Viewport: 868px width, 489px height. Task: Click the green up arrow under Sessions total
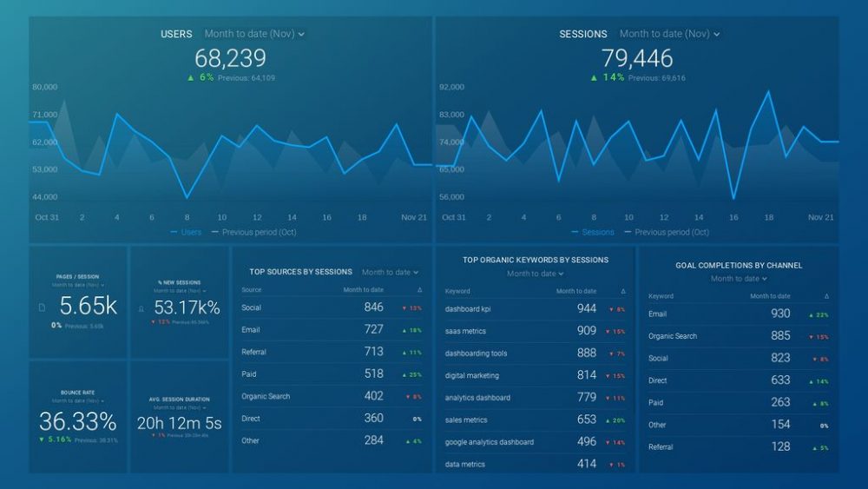(x=595, y=78)
